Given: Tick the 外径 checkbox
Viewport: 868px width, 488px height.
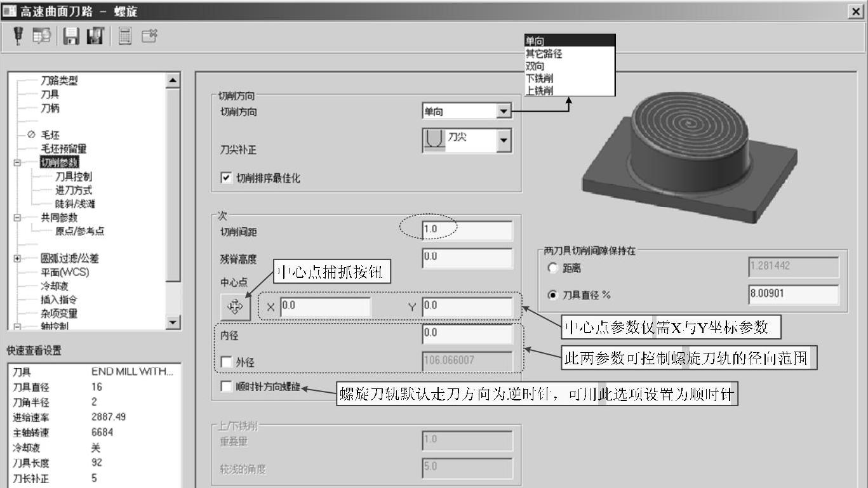Looking at the screenshot, I should coord(226,362).
